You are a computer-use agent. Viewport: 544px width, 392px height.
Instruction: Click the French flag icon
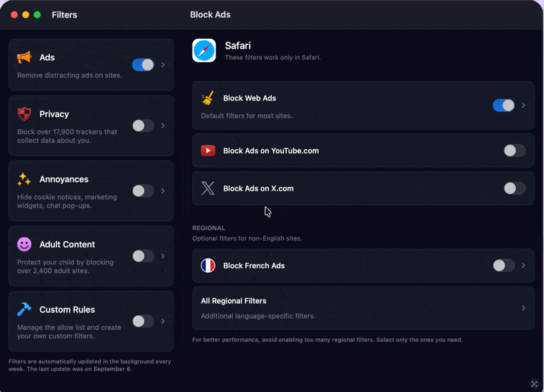pyautogui.click(x=208, y=266)
